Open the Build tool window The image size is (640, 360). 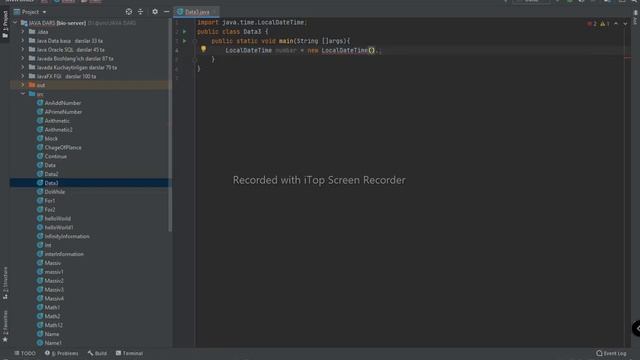click(x=97, y=353)
